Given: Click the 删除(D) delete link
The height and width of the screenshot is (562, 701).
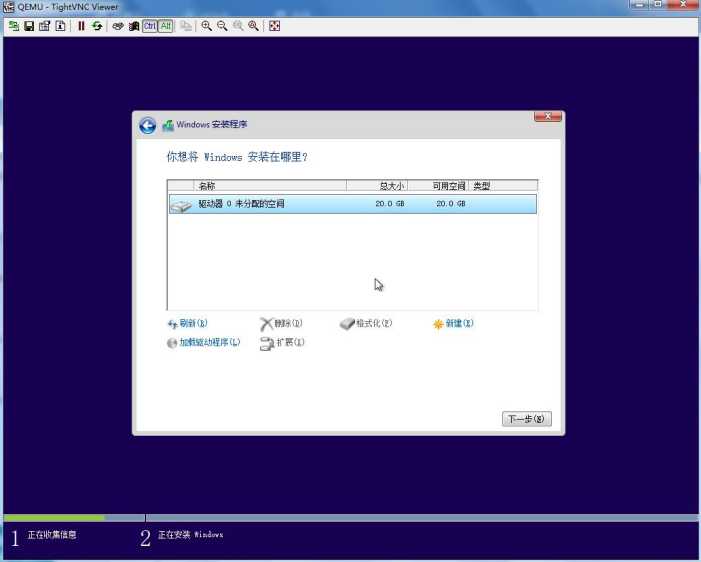Looking at the screenshot, I should [281, 323].
